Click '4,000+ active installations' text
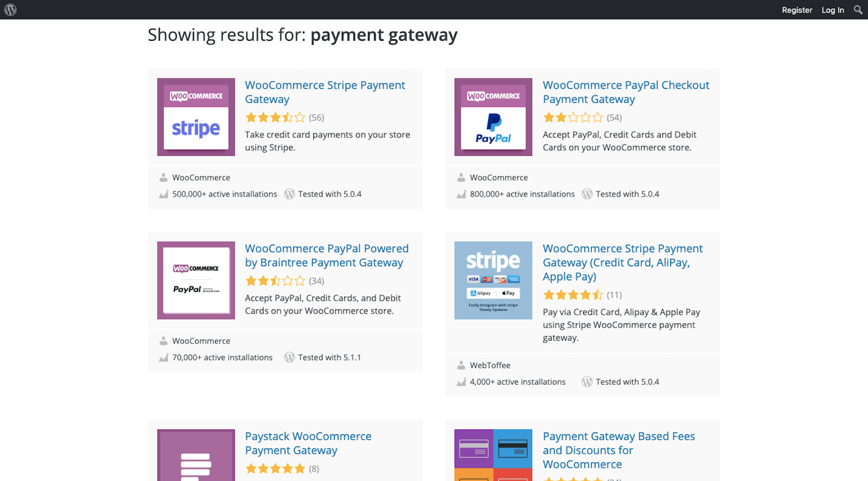 (517, 381)
